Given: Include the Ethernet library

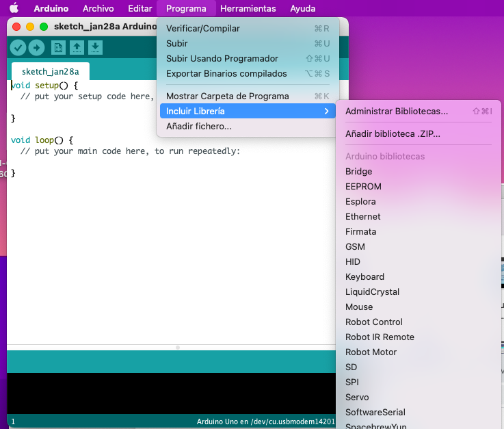Looking at the screenshot, I should tap(419, 217).
